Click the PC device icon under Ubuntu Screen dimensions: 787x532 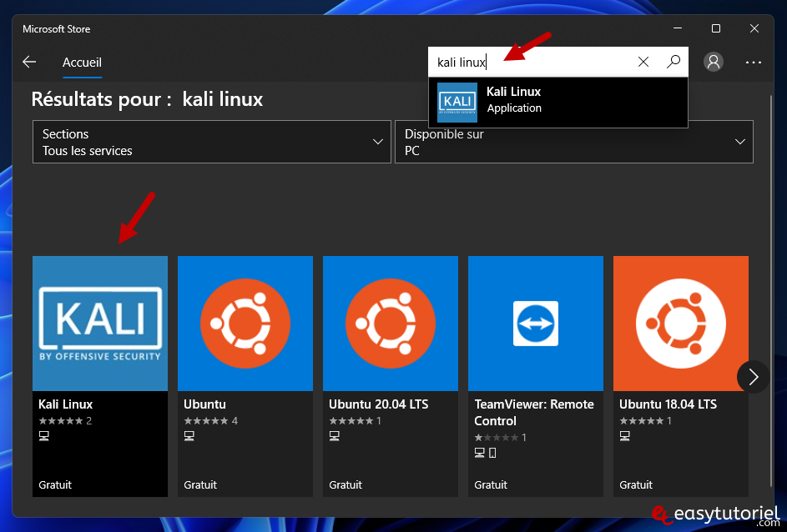[189, 436]
